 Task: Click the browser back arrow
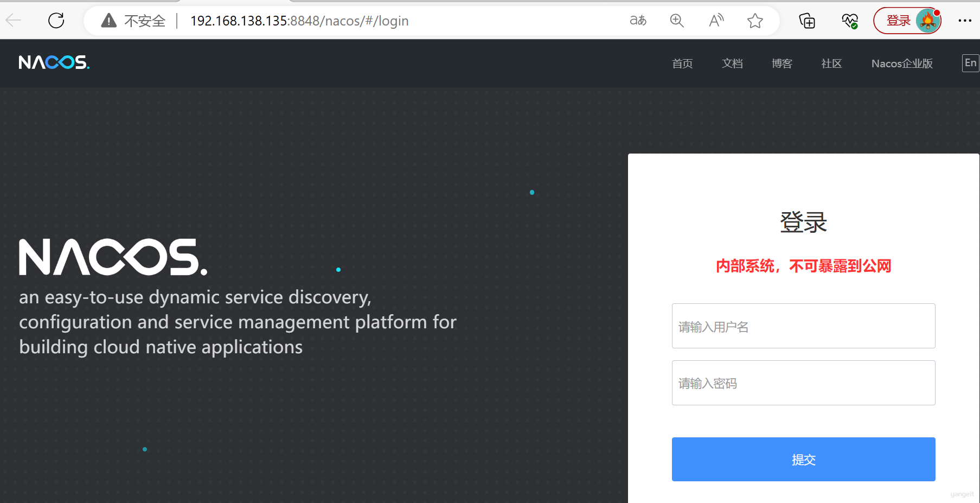point(14,21)
